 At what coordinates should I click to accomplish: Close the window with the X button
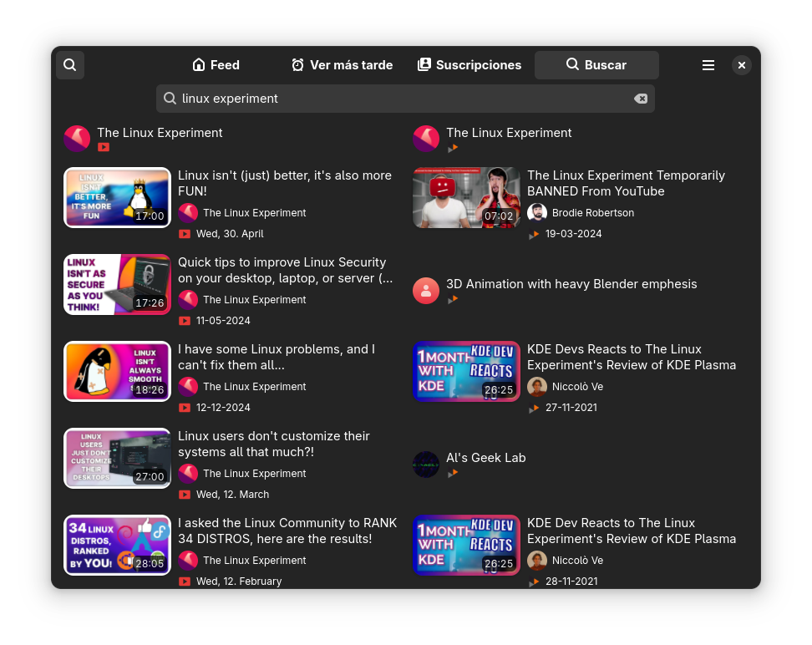click(x=742, y=65)
